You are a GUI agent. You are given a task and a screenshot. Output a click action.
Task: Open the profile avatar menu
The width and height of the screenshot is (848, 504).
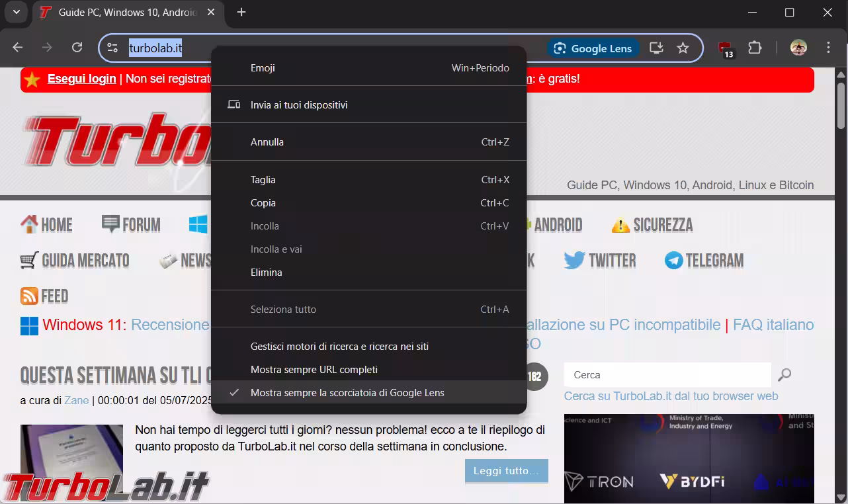pyautogui.click(x=798, y=48)
